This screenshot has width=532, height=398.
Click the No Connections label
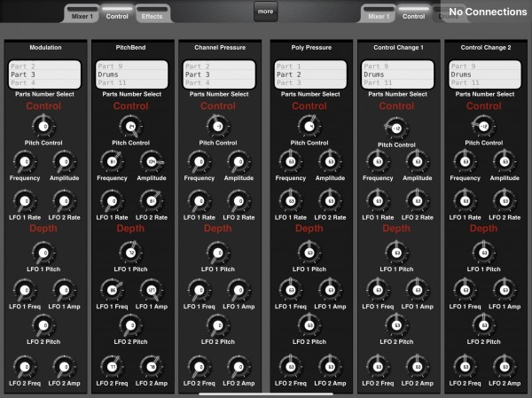pos(488,12)
